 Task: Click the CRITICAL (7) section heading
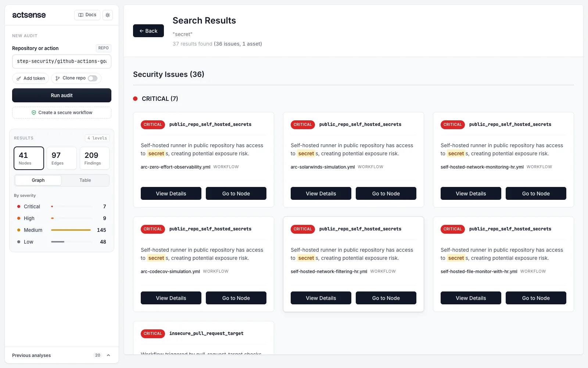[x=160, y=99]
